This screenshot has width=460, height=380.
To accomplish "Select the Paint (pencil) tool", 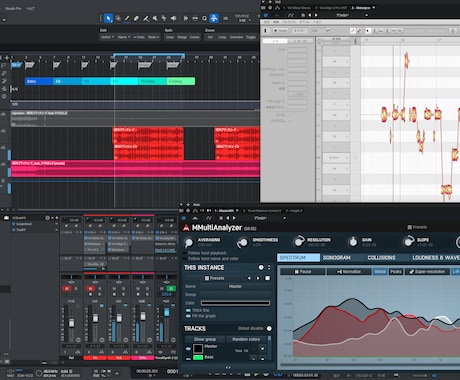I will (127, 18).
